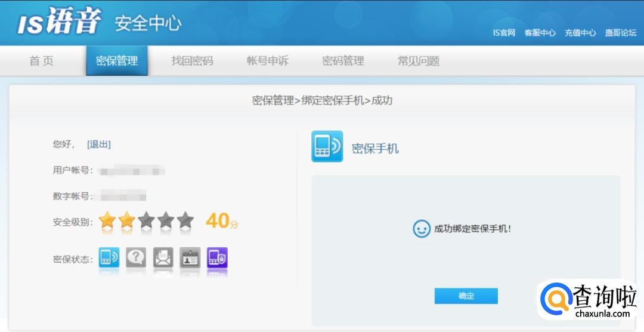The image size is (644, 332).
Task: Click the ID card security status icon
Action: [x=190, y=257]
